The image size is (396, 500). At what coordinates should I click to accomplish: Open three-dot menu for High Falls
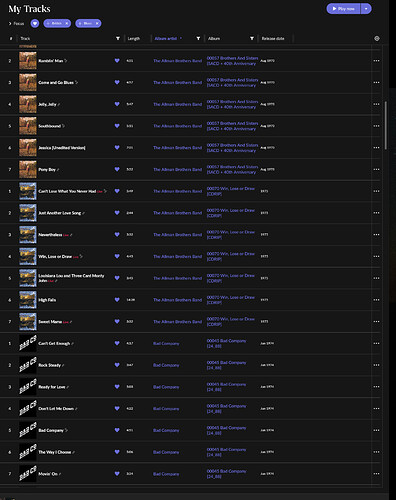click(376, 300)
